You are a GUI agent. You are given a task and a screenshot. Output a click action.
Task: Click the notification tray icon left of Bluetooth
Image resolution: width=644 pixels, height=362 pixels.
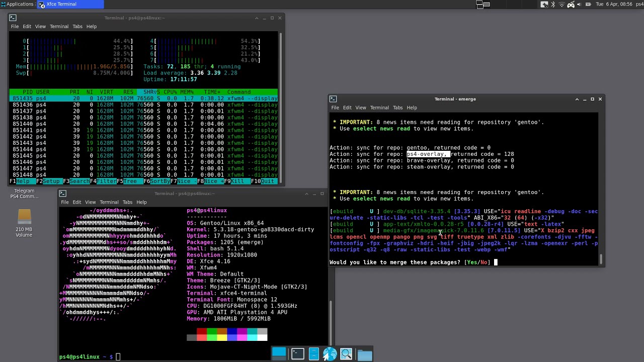tap(544, 4)
